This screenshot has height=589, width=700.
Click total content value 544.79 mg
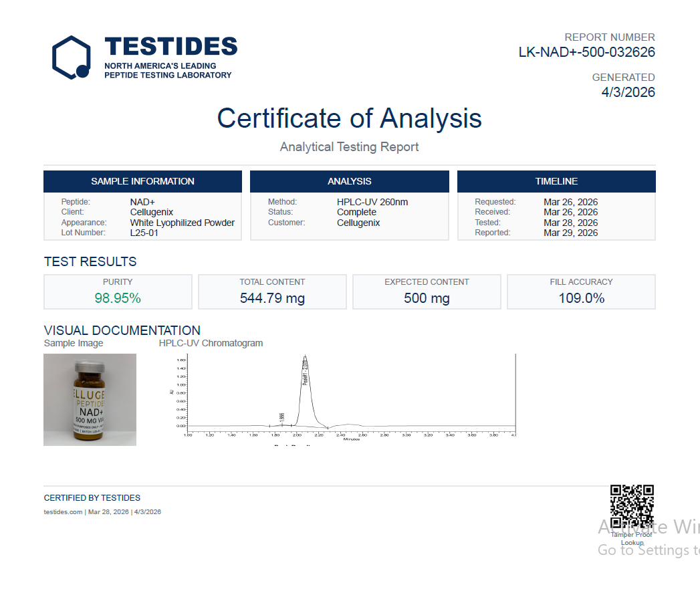(272, 298)
